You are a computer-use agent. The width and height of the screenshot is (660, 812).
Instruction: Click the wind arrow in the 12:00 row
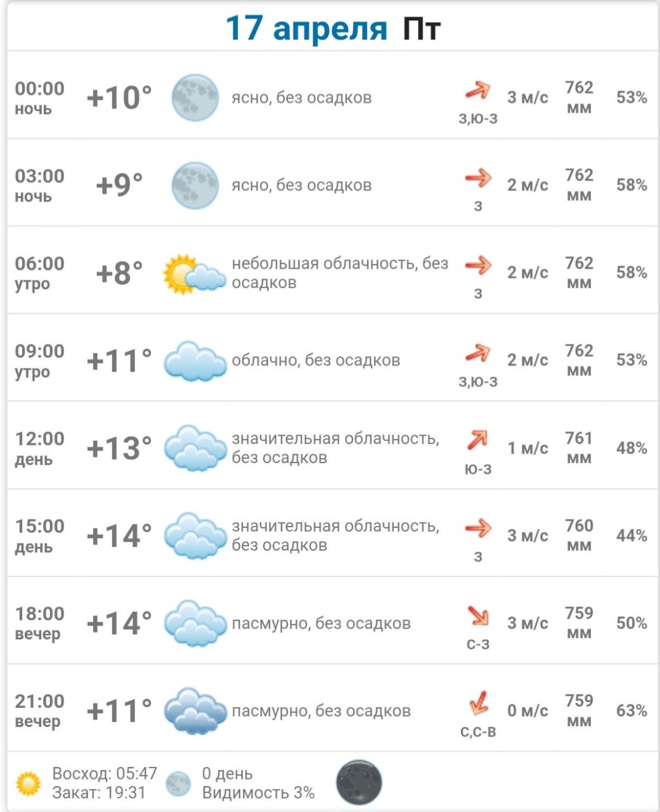coord(478,440)
